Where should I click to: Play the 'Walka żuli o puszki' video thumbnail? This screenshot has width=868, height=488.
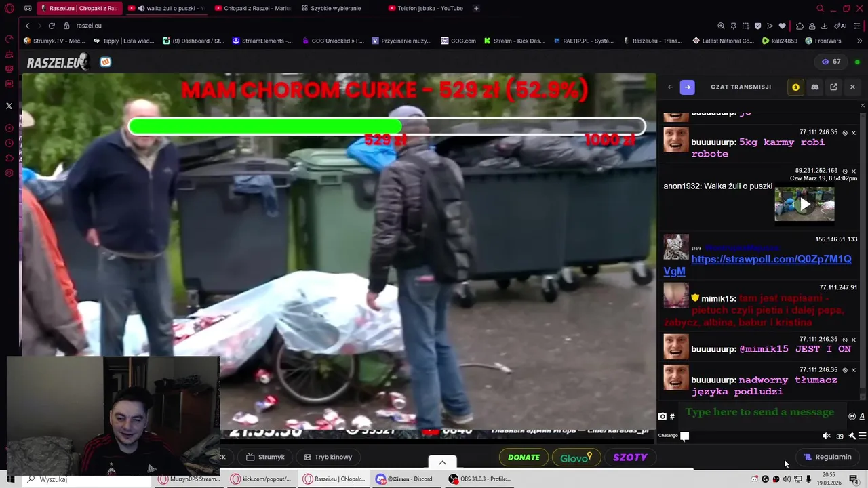(804, 204)
